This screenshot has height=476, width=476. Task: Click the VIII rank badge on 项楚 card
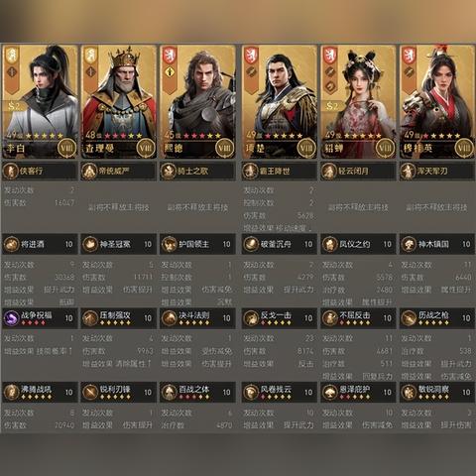tap(305, 148)
